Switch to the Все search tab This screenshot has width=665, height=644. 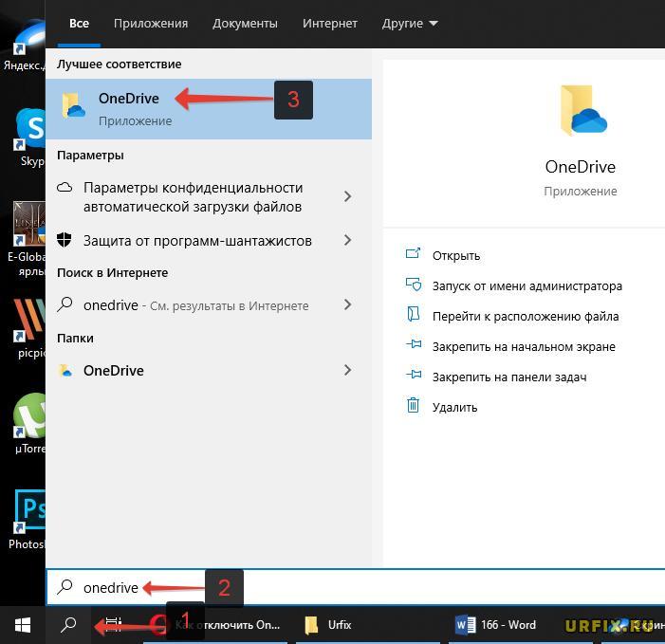[x=79, y=24]
